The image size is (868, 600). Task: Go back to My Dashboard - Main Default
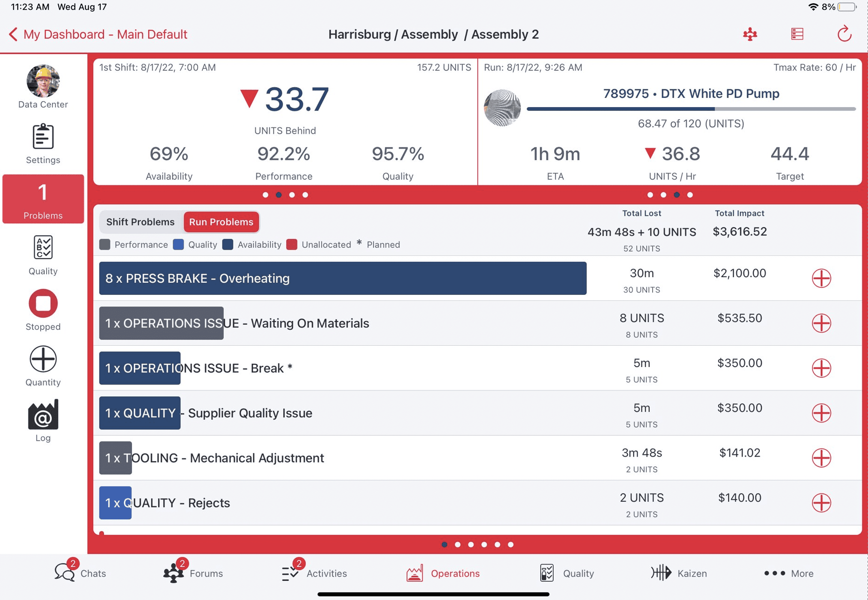(98, 34)
